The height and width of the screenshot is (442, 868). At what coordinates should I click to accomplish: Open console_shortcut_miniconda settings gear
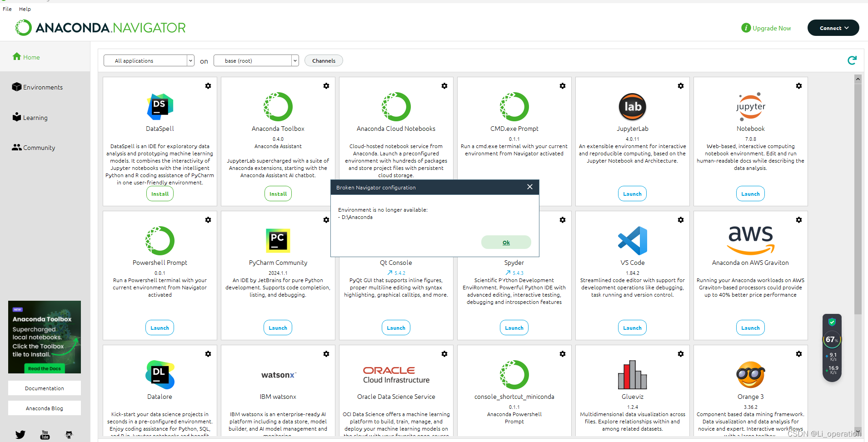click(563, 354)
